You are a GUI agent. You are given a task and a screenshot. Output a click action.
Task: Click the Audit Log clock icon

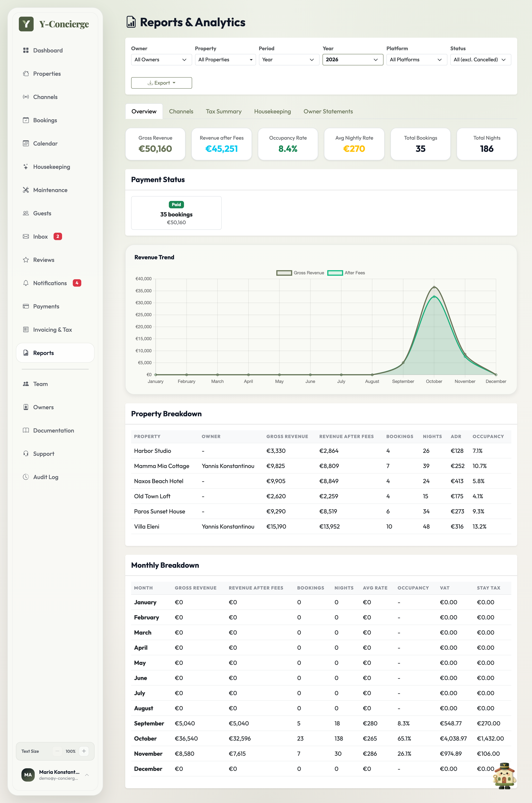point(26,477)
